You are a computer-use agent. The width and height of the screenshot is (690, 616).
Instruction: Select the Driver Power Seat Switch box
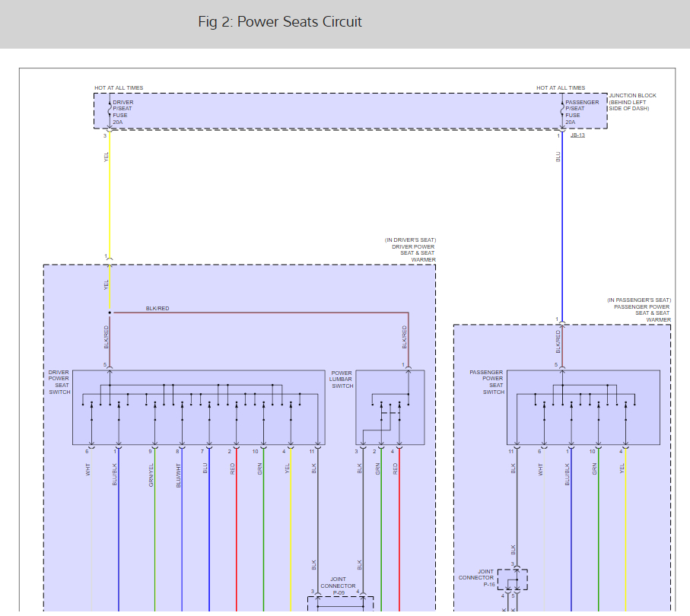click(198, 407)
